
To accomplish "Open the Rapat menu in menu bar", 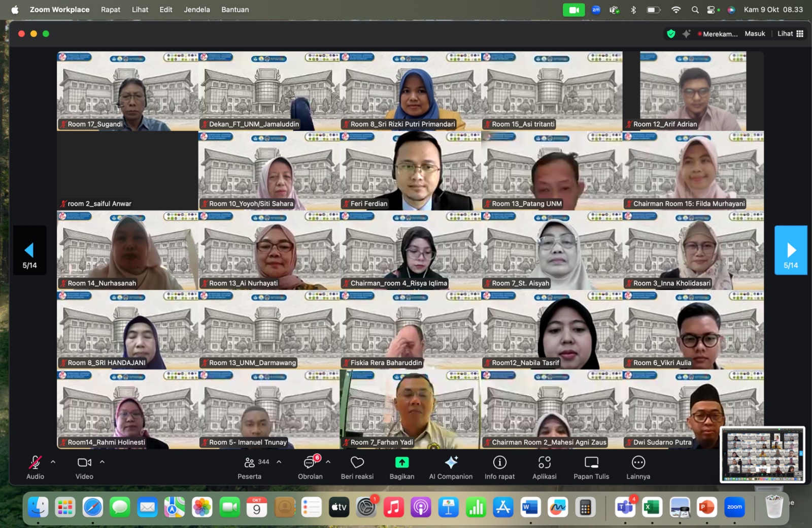I will point(110,10).
